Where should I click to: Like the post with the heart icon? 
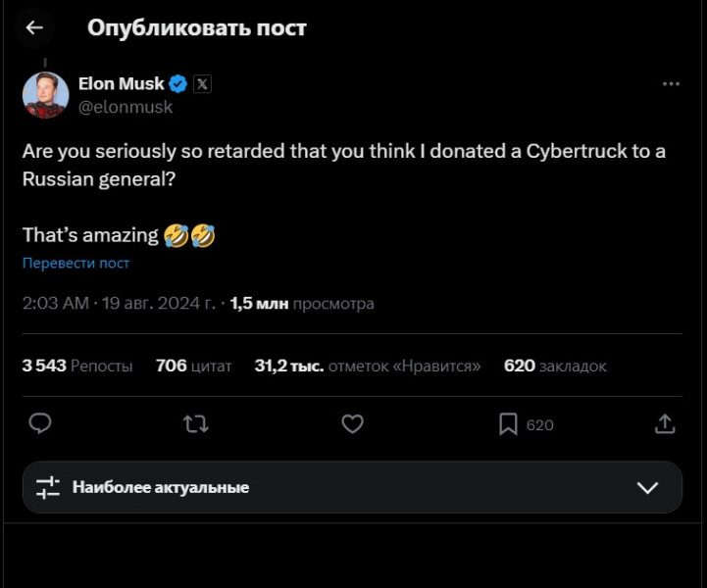pyautogui.click(x=352, y=423)
